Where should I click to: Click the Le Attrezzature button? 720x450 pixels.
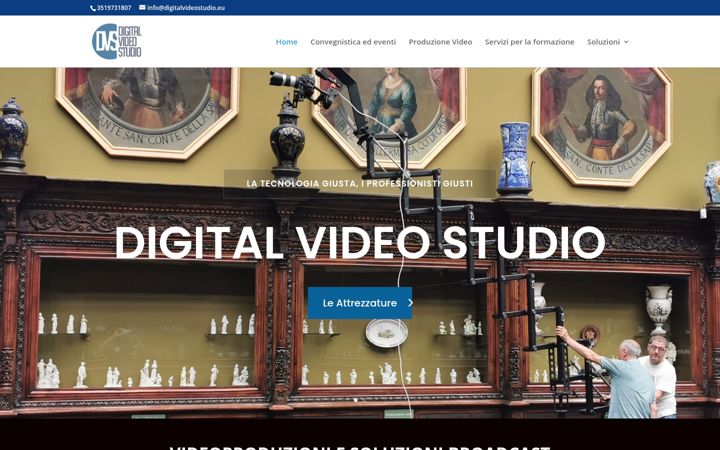click(360, 303)
